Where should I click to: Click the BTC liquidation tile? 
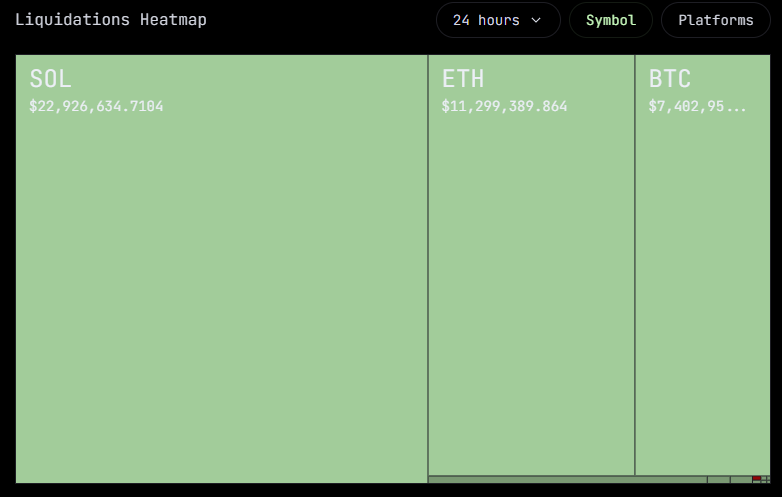click(x=703, y=265)
